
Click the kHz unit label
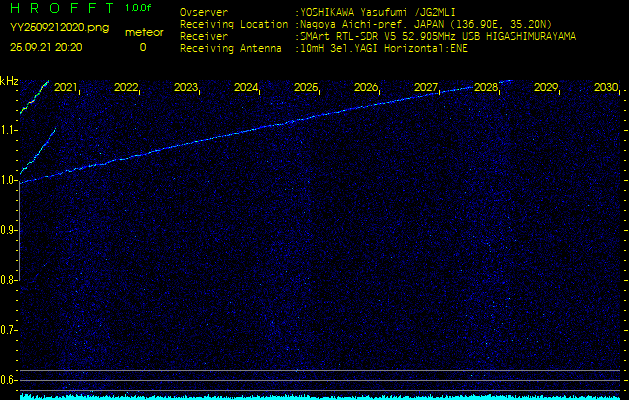pyautogui.click(x=9, y=81)
